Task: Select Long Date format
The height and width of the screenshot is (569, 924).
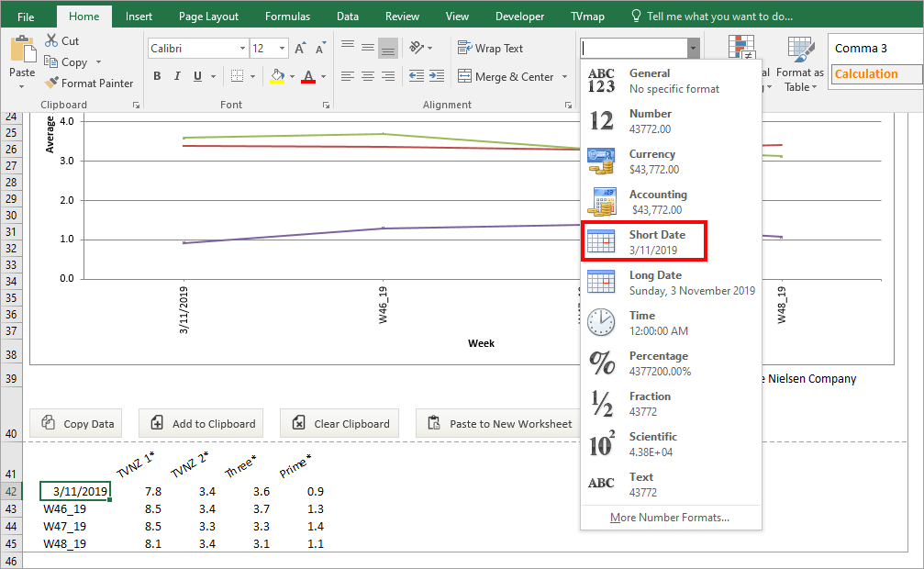Action: point(671,283)
